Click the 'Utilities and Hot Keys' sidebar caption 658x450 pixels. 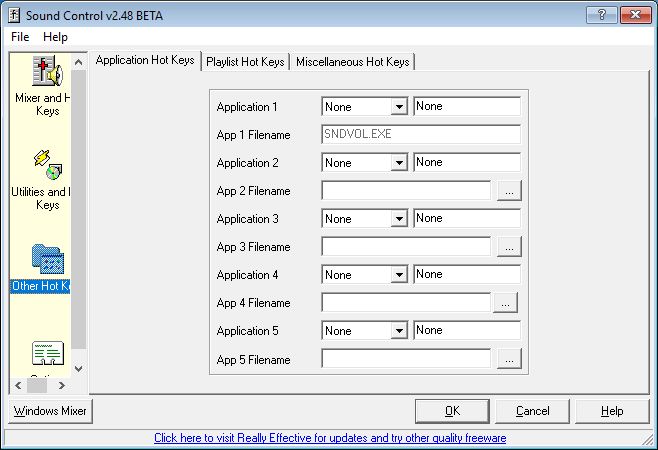point(41,198)
